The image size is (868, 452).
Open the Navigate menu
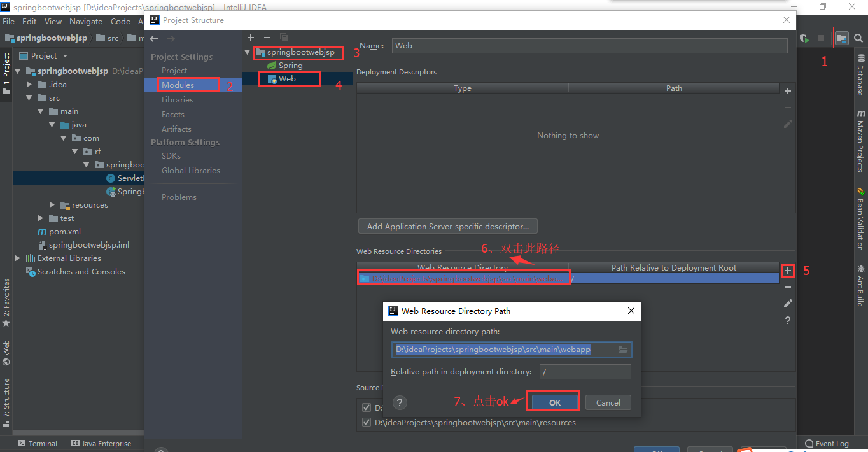pyautogui.click(x=86, y=22)
